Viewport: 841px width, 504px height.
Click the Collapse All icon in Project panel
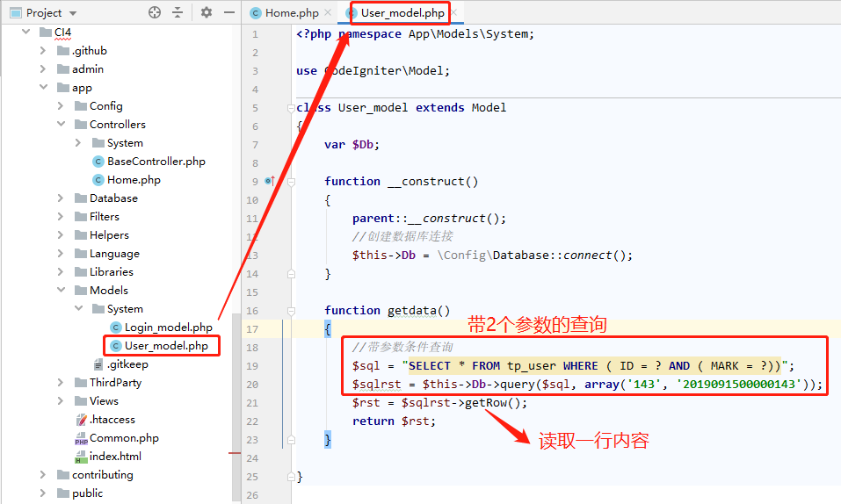click(x=178, y=12)
